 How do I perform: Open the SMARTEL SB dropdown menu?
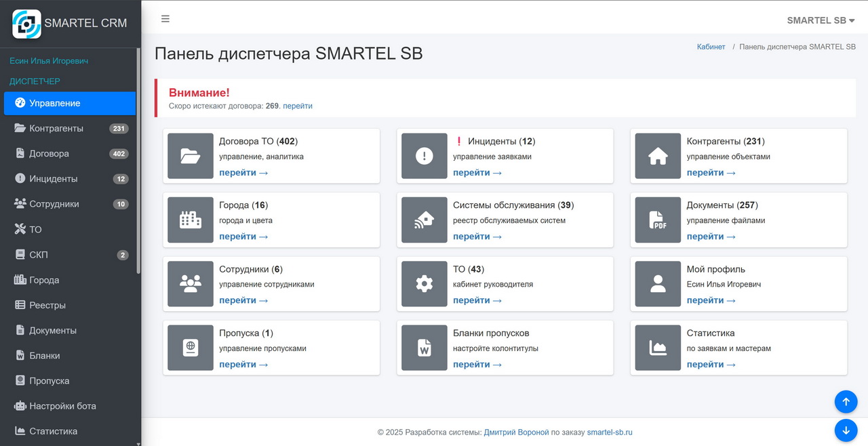(x=820, y=20)
